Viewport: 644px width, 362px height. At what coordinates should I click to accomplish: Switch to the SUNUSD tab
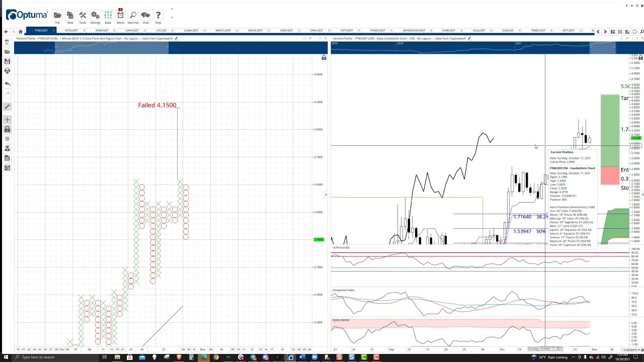point(508,31)
